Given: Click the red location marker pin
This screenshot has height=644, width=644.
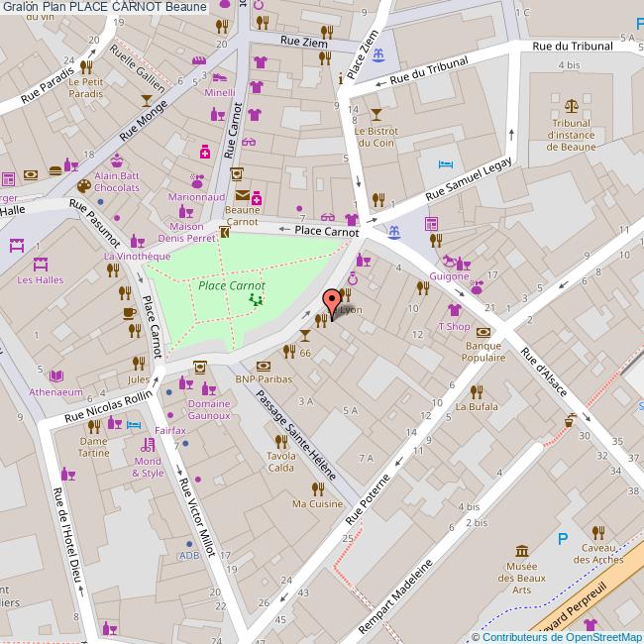Looking at the screenshot, I should click(x=333, y=299).
